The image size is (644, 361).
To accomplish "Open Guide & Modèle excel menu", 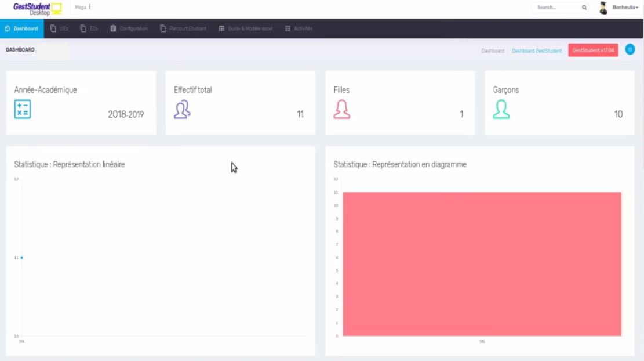I will (x=246, y=28).
